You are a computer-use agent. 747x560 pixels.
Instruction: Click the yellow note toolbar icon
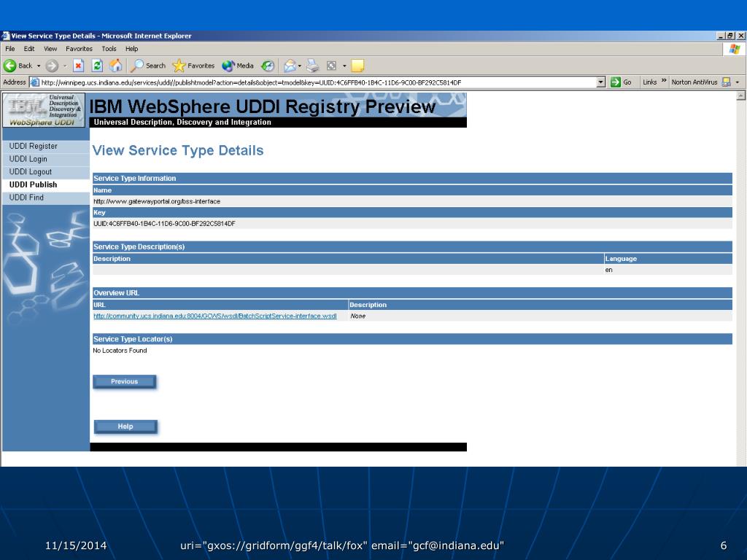[x=357, y=66]
